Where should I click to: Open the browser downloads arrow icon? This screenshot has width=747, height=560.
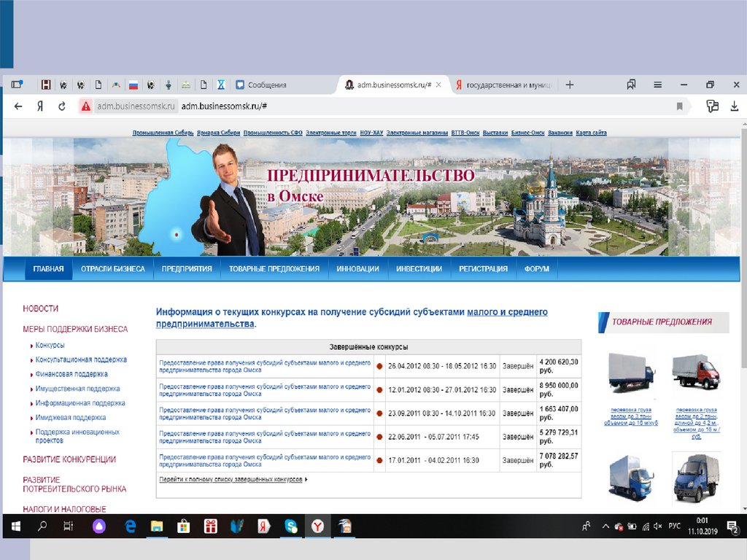(x=734, y=106)
